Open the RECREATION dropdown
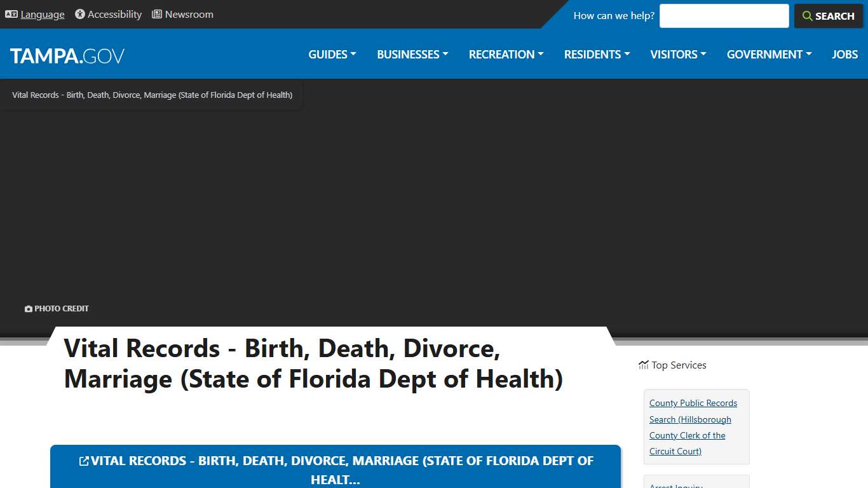Viewport: 868px width, 488px height. coord(506,54)
